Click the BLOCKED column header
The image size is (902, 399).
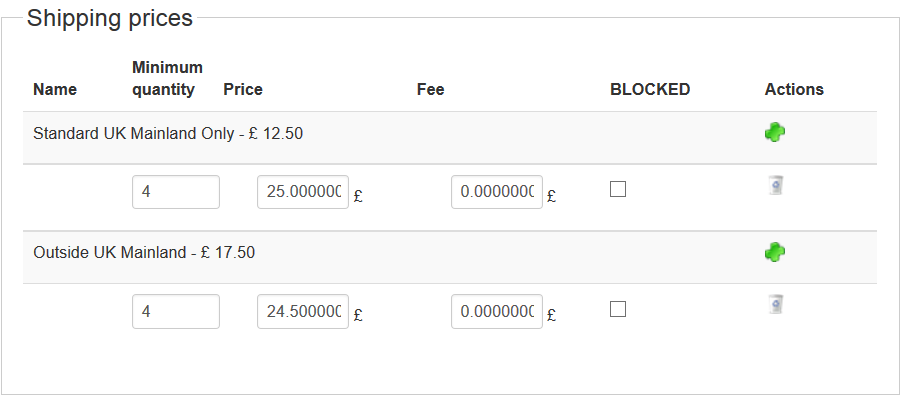[x=650, y=90]
